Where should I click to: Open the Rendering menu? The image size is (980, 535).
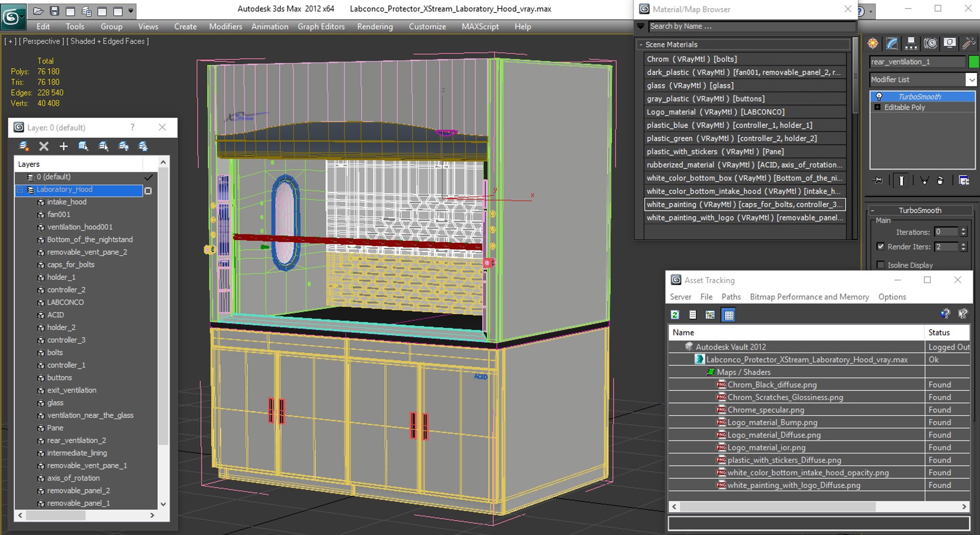375,27
